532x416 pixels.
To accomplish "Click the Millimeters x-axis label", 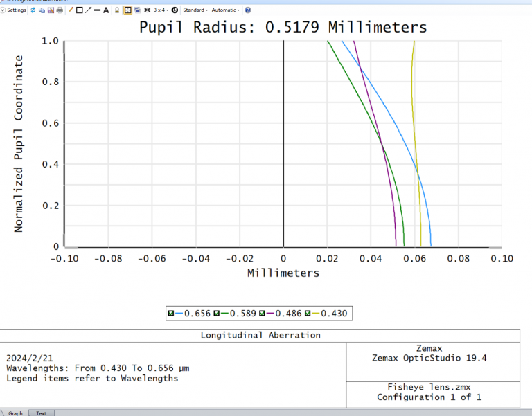I will pos(283,273).
